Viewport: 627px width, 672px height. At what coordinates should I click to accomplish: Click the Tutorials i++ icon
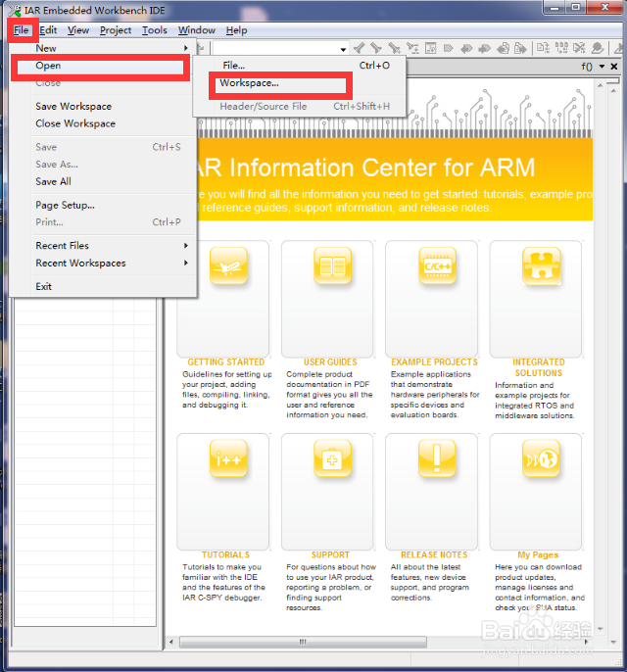[x=228, y=458]
